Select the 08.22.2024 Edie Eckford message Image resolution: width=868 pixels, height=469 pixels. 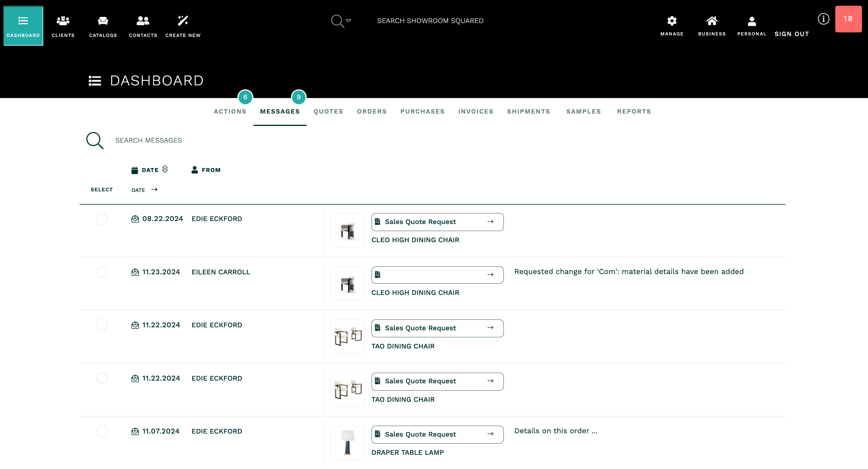point(102,219)
